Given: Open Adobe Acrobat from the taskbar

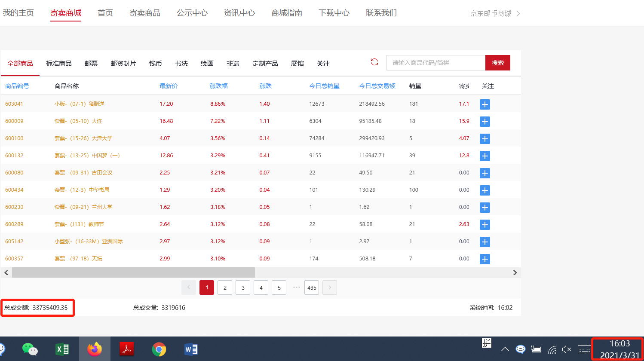Looking at the screenshot, I should (127, 349).
